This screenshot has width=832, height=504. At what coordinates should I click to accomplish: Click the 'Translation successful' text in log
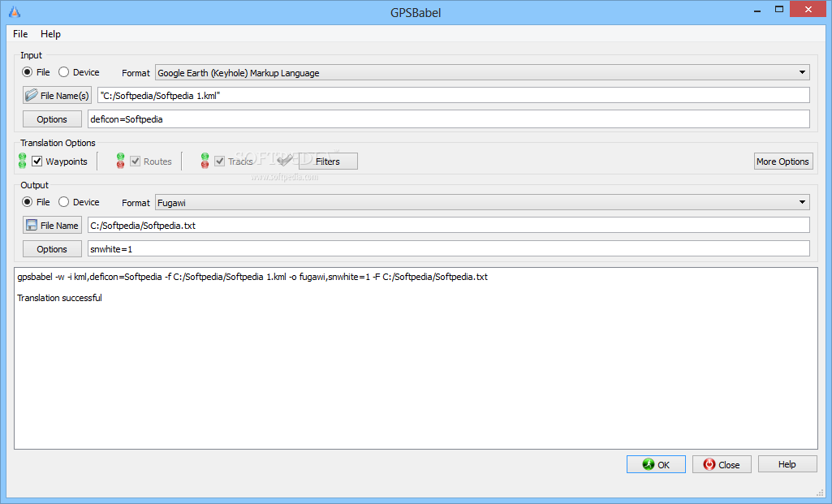point(59,298)
